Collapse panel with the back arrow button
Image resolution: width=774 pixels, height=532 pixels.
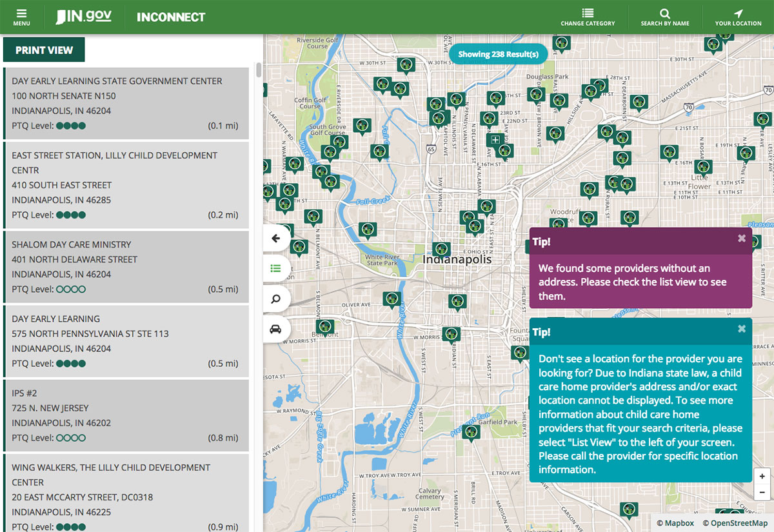pyautogui.click(x=276, y=238)
